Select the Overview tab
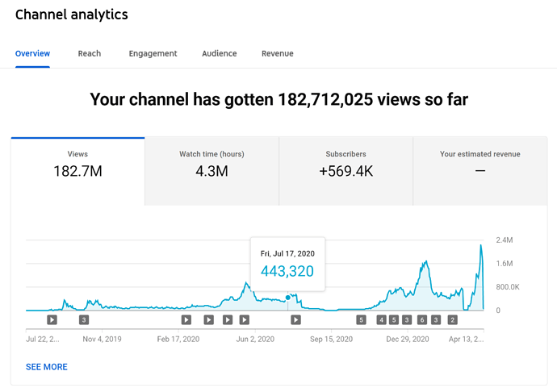This screenshot has height=392, width=557. (x=32, y=54)
